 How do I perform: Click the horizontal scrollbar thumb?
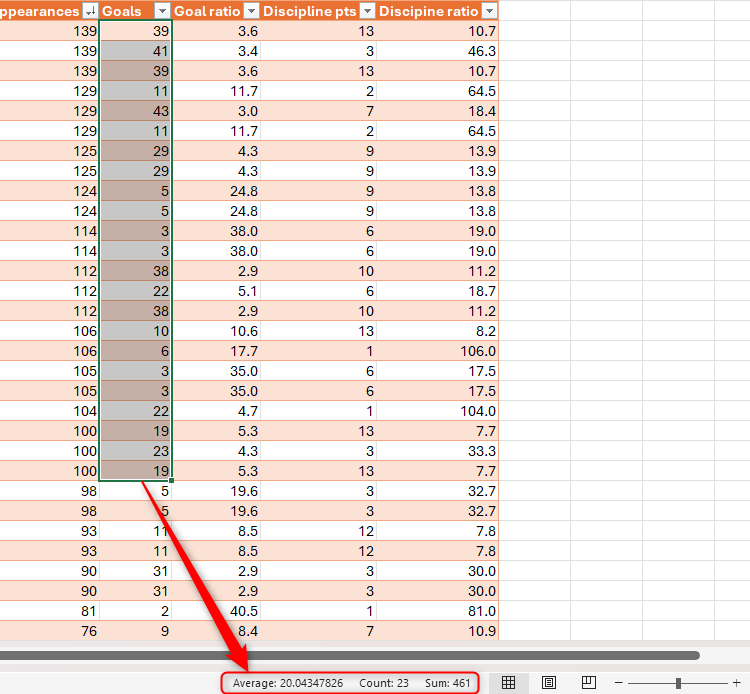(x=350, y=656)
